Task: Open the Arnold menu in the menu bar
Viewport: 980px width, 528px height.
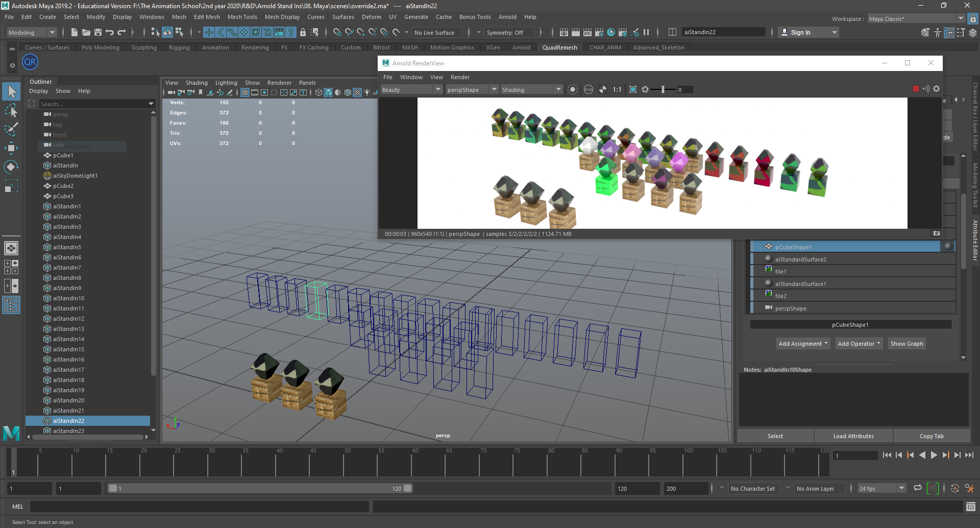Action: coord(507,17)
